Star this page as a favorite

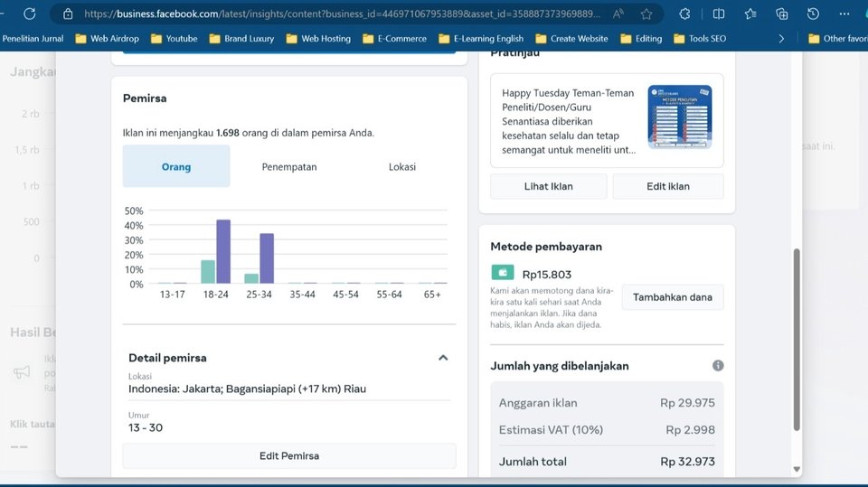[x=646, y=14]
